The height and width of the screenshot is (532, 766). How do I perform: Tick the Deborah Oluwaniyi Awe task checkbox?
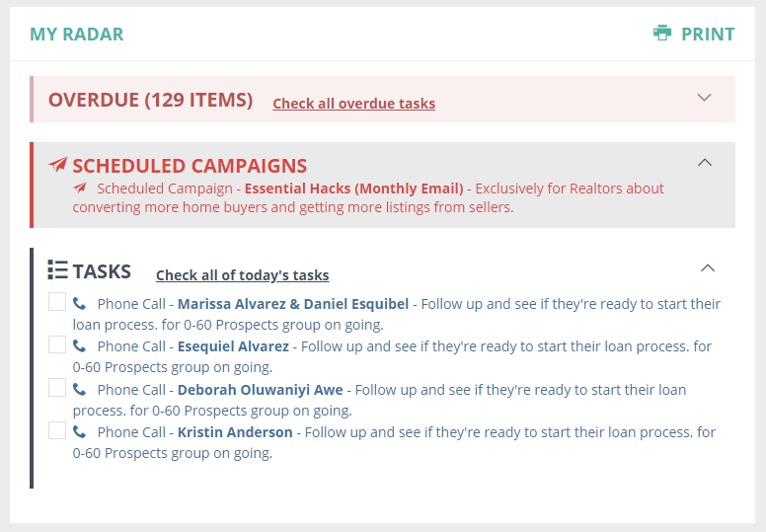pos(57,388)
